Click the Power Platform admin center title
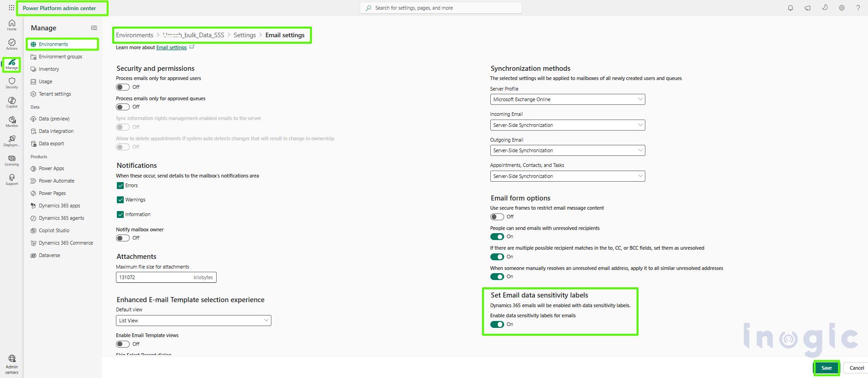The height and width of the screenshot is (378, 868). click(x=59, y=8)
